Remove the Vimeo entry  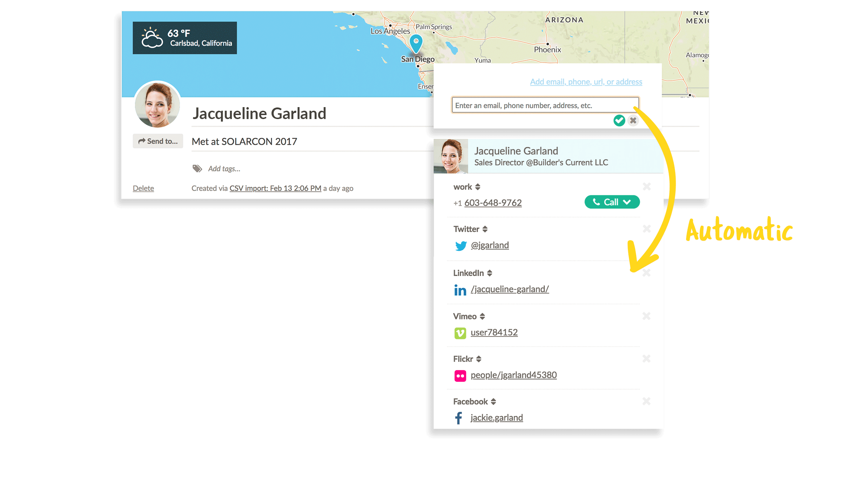tap(646, 316)
